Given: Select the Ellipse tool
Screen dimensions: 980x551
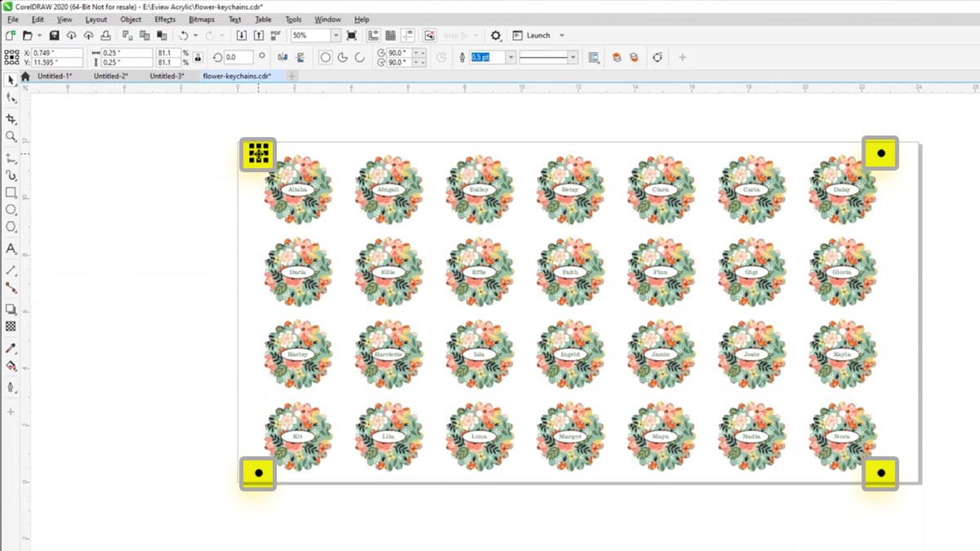Looking at the screenshot, I should click(x=11, y=210).
